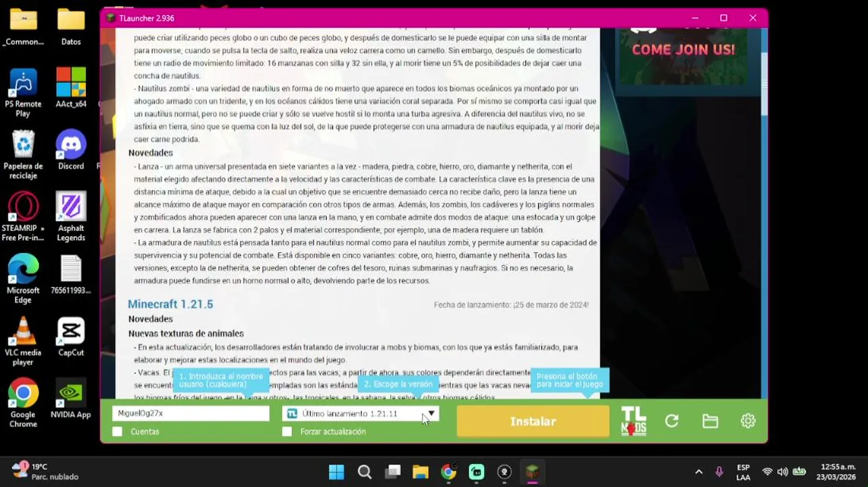Viewport: 868px width, 487px height.
Task: Enable Forzar actualización checkbox
Action: point(287,432)
